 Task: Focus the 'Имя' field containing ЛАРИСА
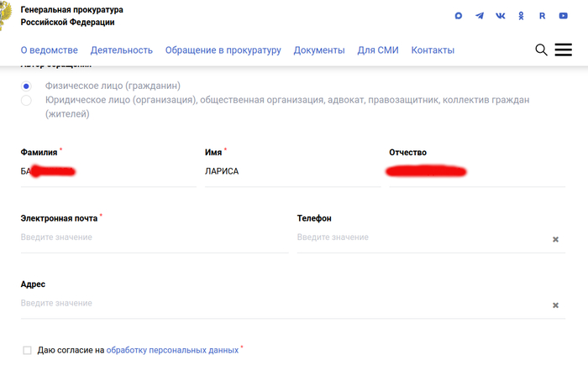tap(286, 171)
